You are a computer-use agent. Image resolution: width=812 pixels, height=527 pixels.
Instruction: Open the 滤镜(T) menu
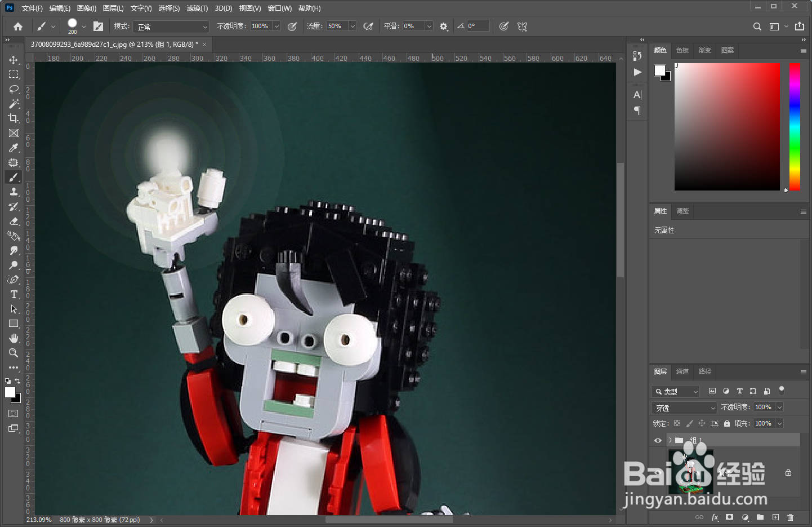[197, 8]
